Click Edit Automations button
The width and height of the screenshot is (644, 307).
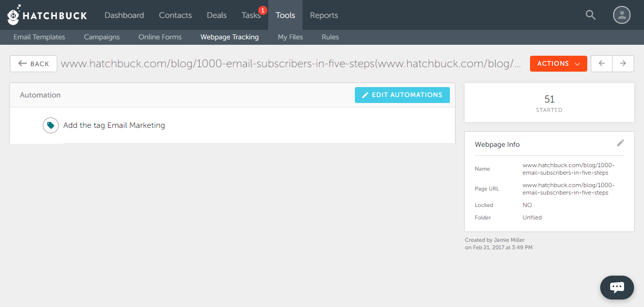(x=402, y=95)
